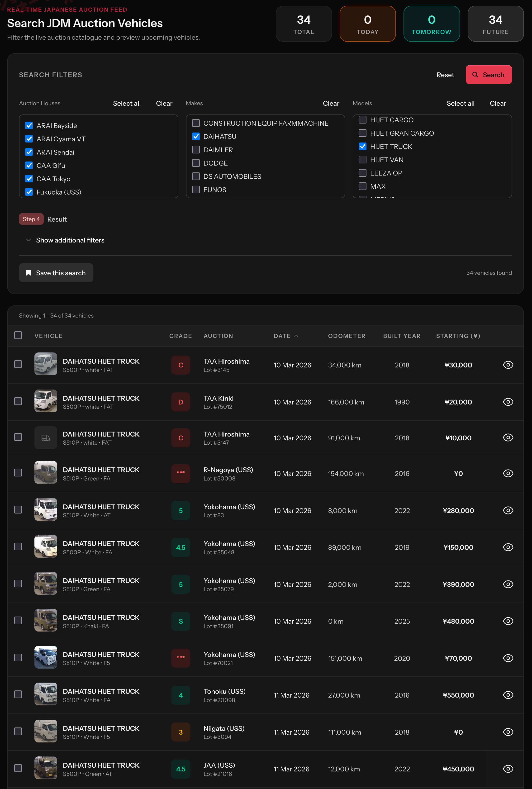This screenshot has height=789, width=532.
Task: Open eye preview for TAA Kinki Lot #75012
Action: pos(508,402)
